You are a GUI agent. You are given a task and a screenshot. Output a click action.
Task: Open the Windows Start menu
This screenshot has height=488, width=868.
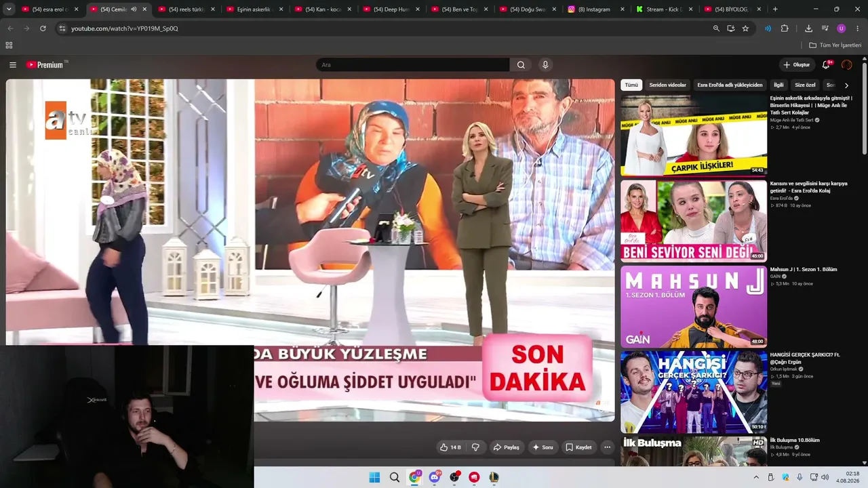click(x=374, y=477)
